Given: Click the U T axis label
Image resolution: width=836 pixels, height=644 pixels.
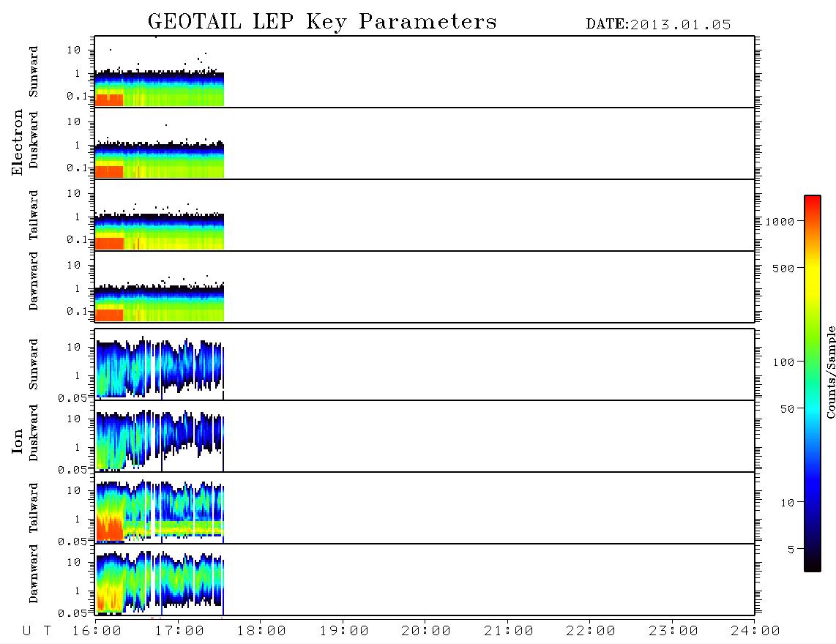Looking at the screenshot, I should (x=37, y=631).
